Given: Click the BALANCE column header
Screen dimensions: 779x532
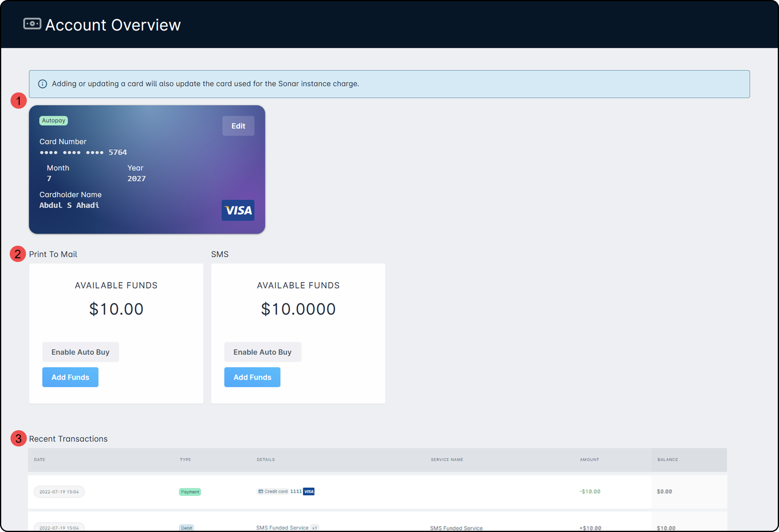Looking at the screenshot, I should pyautogui.click(x=667, y=459).
